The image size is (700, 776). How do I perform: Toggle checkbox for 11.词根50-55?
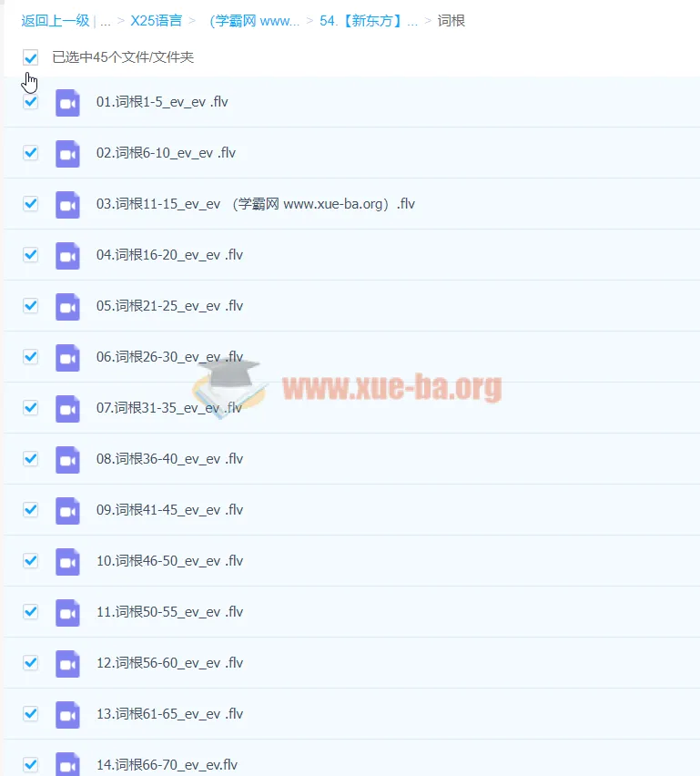[31, 612]
